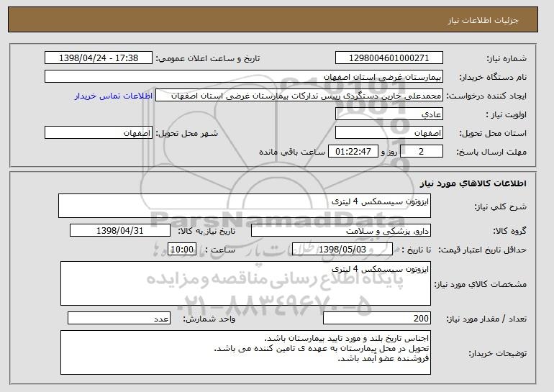This screenshot has width=554, height=392.
Task: Click the header title جزئیات اطلاعات نیاز
Action: click(483, 20)
